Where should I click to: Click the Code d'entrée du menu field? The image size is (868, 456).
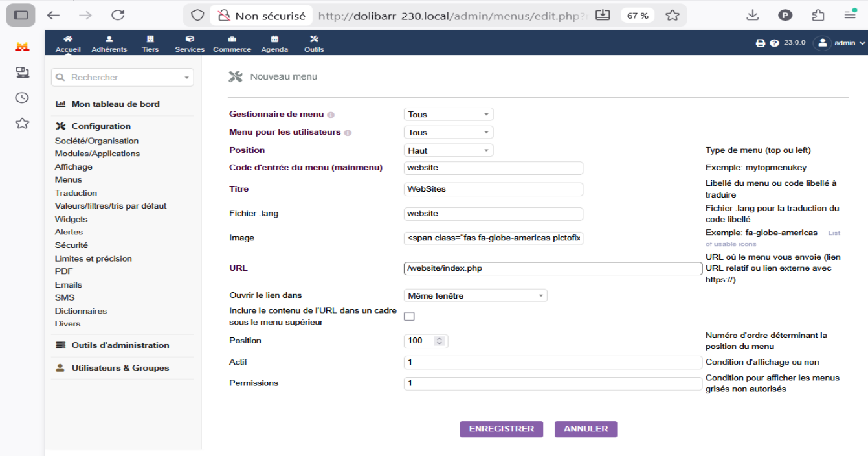pyautogui.click(x=493, y=168)
